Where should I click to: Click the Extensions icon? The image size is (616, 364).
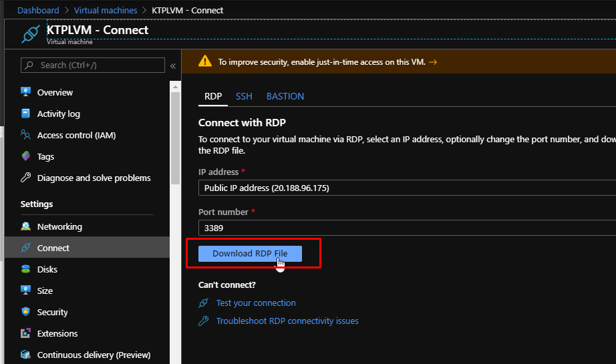[x=25, y=333]
